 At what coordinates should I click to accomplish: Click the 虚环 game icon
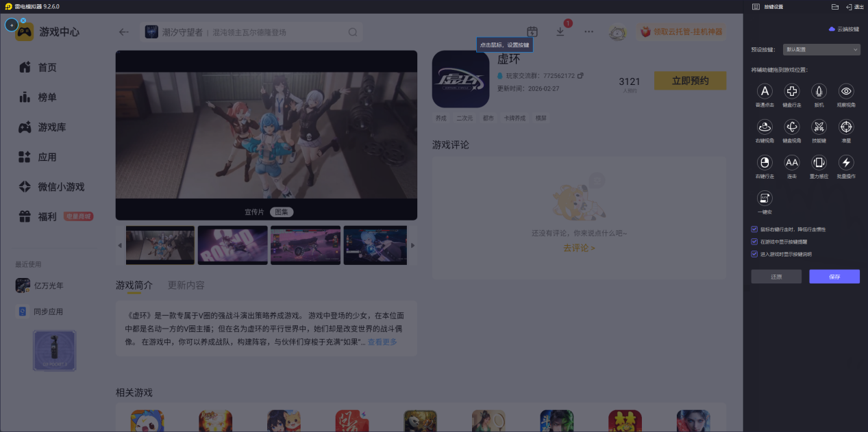[460, 79]
